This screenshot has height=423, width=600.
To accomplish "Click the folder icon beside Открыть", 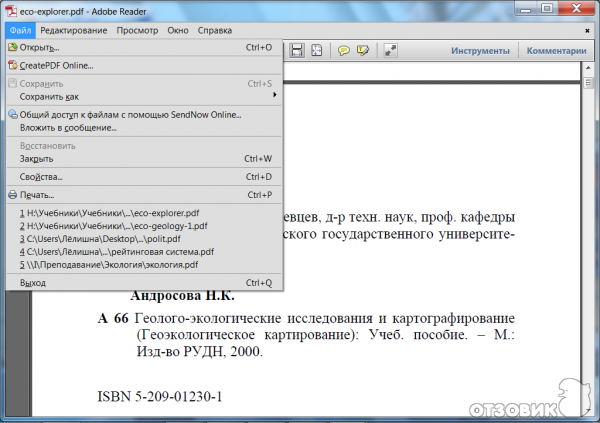I will tap(12, 47).
